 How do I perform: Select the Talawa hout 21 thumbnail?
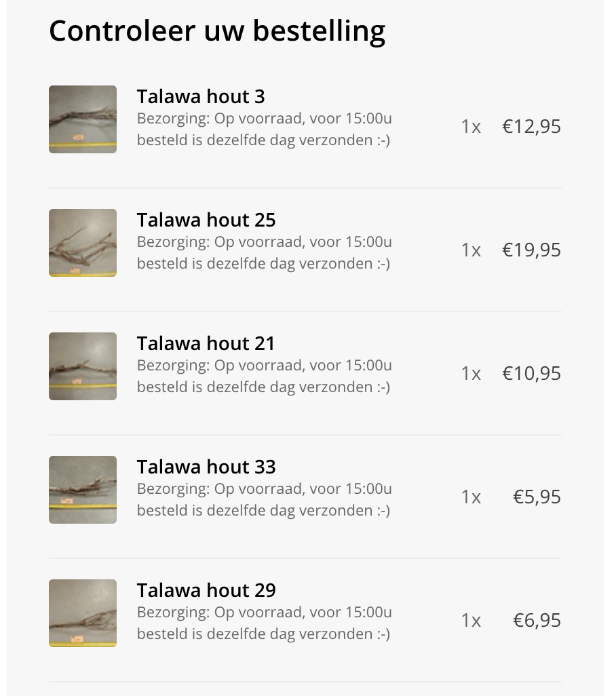[83, 366]
